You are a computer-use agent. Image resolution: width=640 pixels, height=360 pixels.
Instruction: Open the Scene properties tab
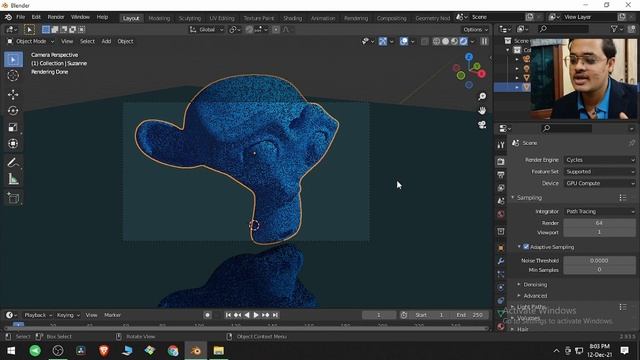pos(501,201)
